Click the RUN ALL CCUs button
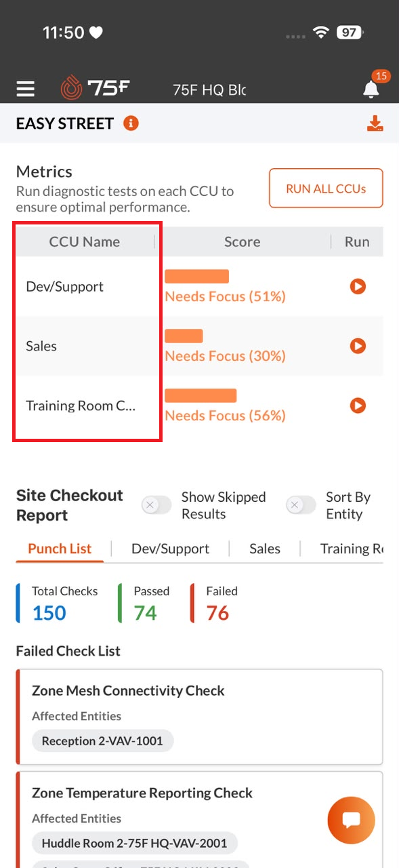 [x=326, y=188]
